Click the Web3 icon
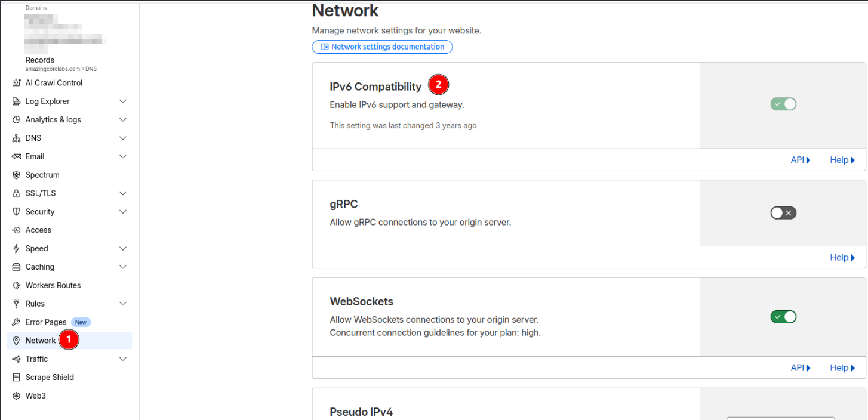 pos(16,396)
